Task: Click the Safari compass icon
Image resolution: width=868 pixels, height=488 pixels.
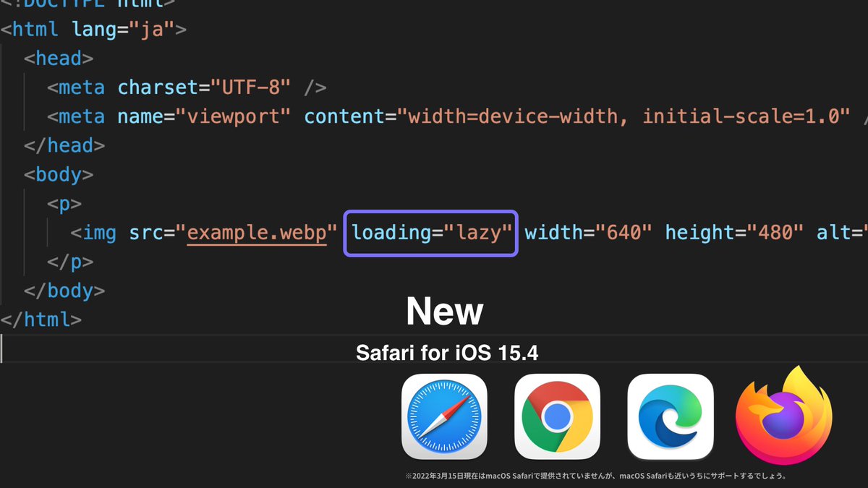Action: coord(444,416)
